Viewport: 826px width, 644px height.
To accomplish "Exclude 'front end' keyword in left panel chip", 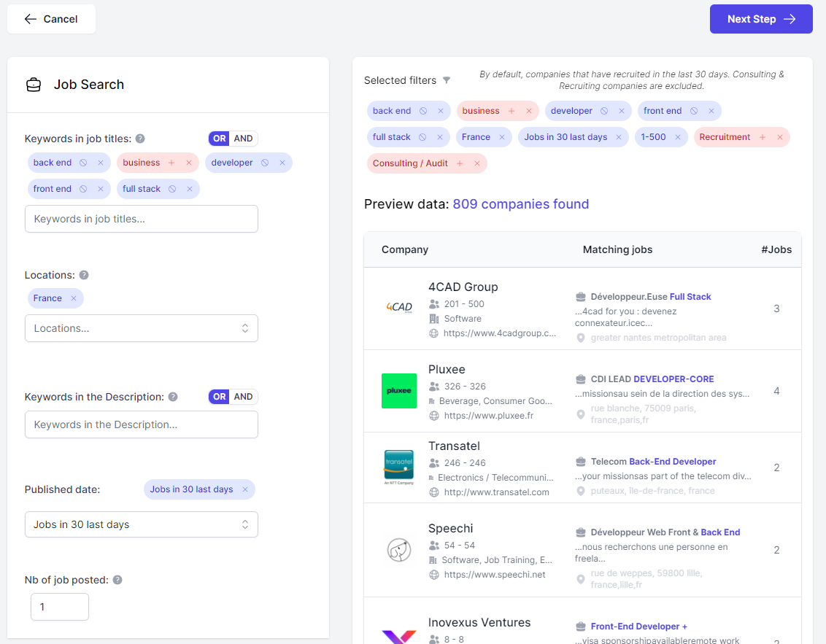I will (83, 189).
